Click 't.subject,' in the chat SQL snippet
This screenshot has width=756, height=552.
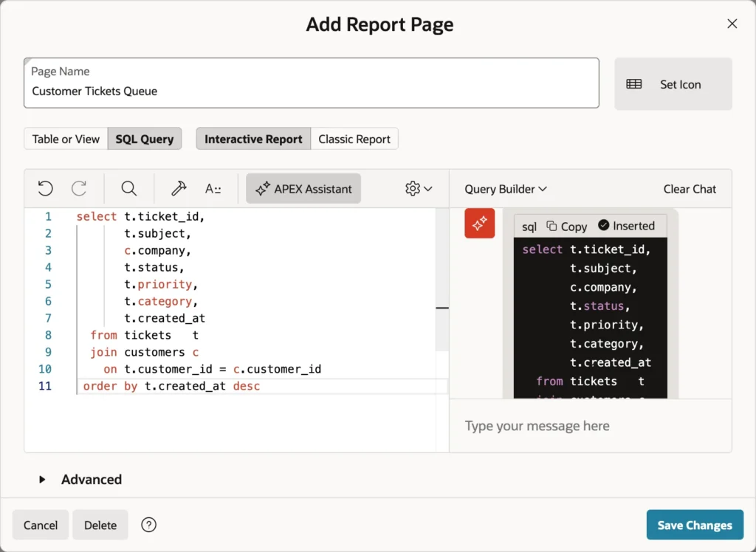[603, 268]
